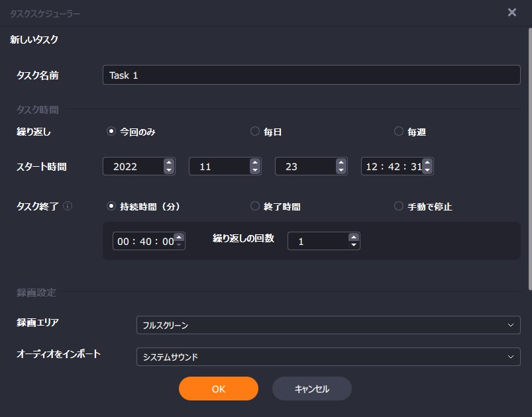
Task: Choose 手動で停止 for task end
Action: pos(399,207)
